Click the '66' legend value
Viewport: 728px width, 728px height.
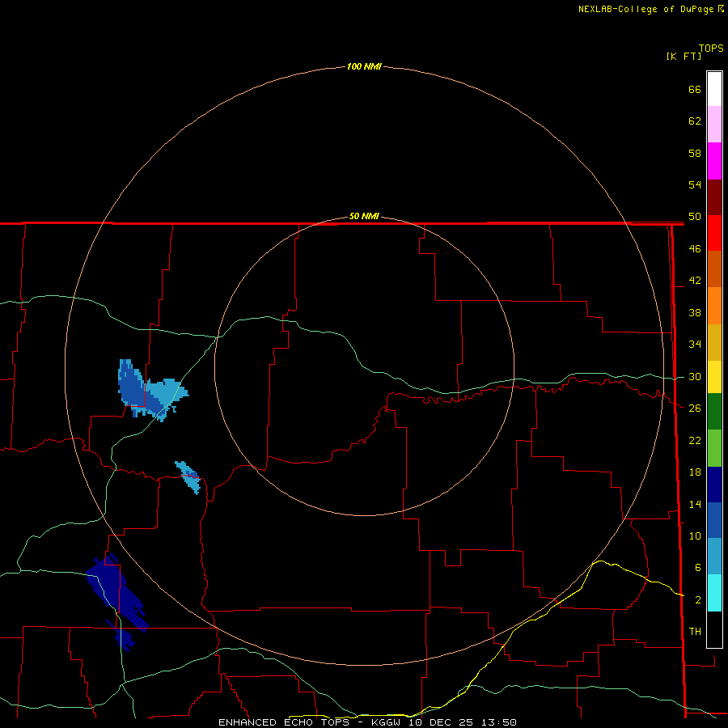coord(695,89)
